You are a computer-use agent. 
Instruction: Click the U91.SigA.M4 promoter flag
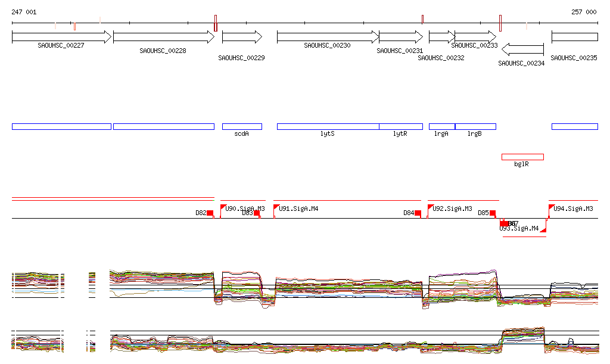276,207
